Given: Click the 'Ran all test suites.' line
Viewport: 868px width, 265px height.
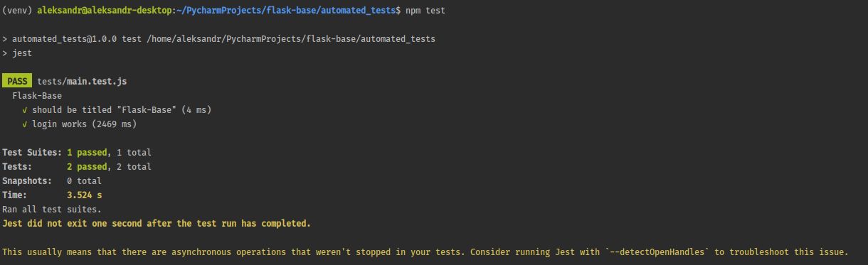Looking at the screenshot, I should (x=52, y=210).
